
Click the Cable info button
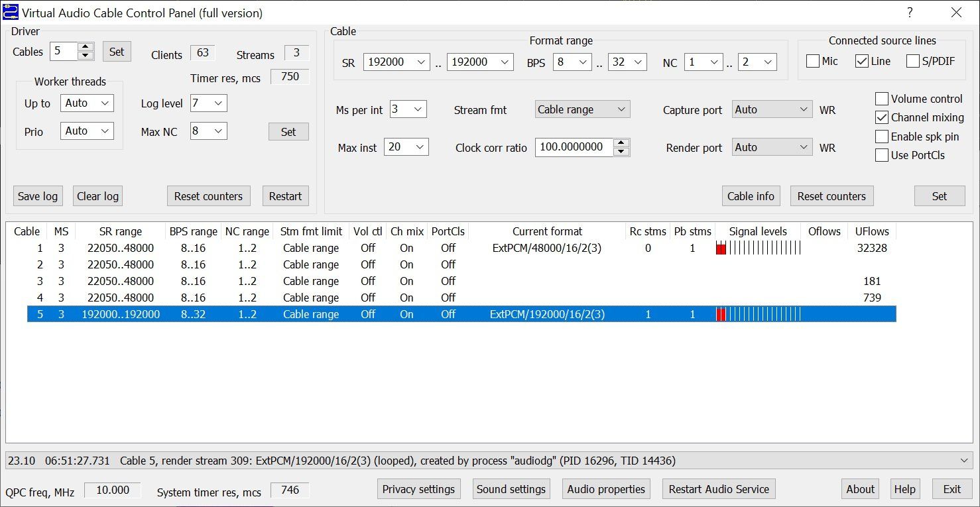751,196
